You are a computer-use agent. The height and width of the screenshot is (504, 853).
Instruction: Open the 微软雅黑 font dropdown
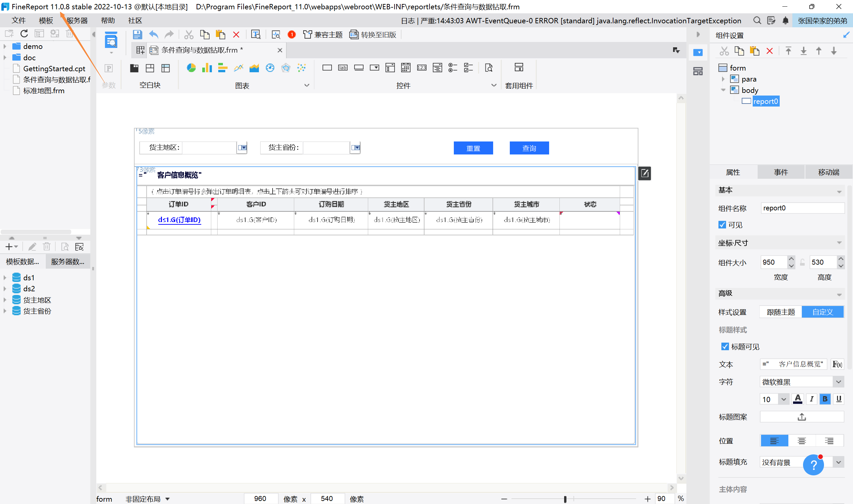tap(838, 382)
